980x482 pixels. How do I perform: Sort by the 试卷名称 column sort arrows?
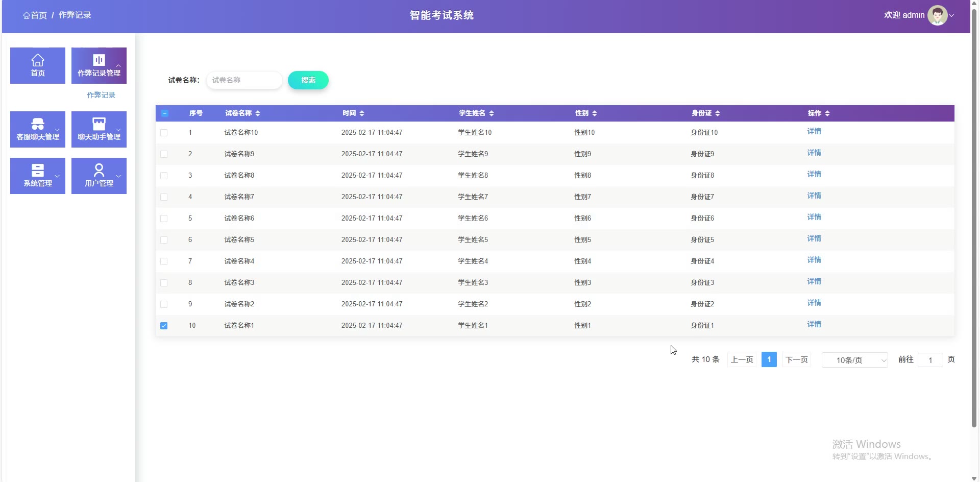[x=258, y=113]
